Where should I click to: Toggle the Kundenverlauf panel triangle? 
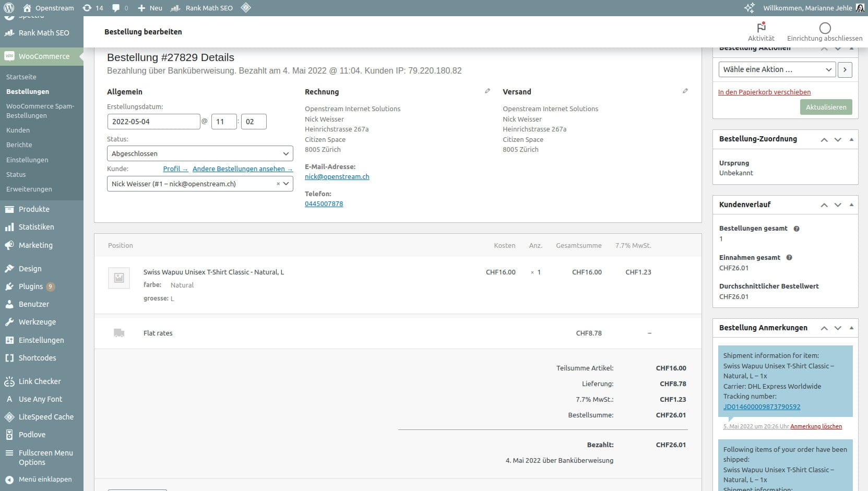(851, 205)
